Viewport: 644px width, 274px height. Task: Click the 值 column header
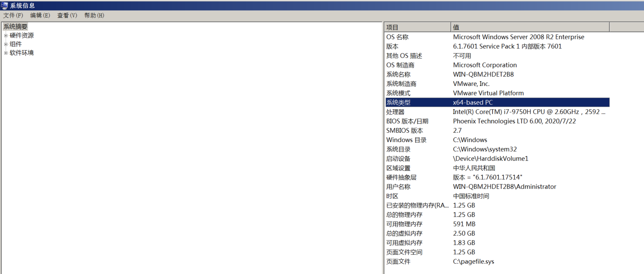point(529,27)
